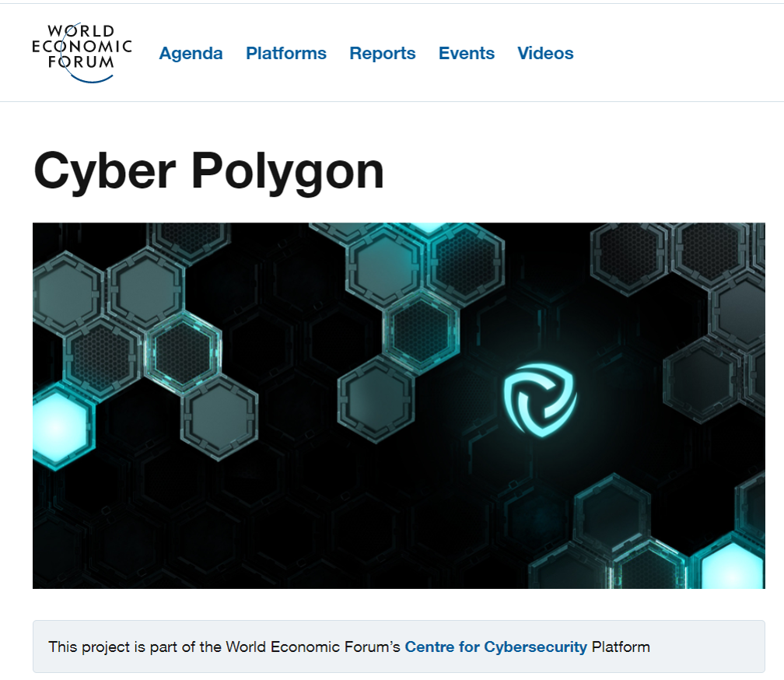Screen dimensions: 784x680
Task: Navigate to Videos
Action: click(545, 53)
